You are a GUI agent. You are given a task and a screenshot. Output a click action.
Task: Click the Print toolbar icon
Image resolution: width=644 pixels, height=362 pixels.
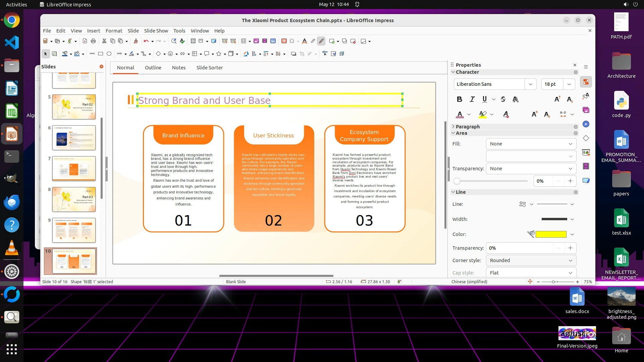pos(93,41)
